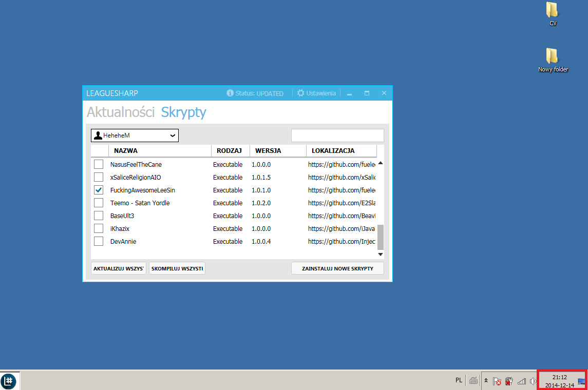
Task: Click the speaker volume icon
Action: pos(533,381)
